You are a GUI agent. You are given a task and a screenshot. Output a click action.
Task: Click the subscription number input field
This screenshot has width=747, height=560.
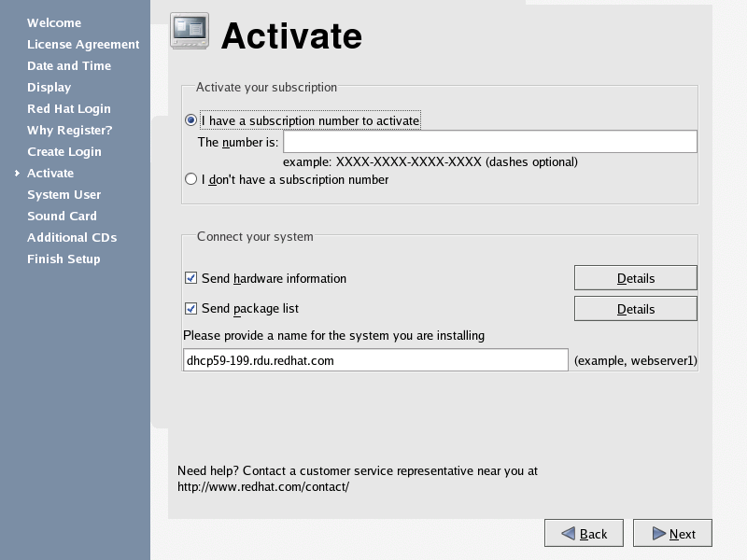(x=489, y=142)
